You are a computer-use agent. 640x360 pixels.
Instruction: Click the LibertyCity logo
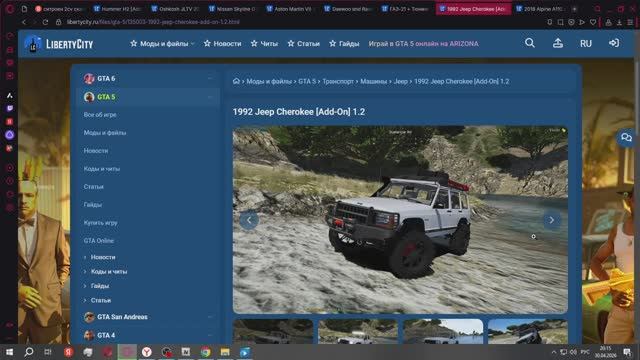pyautogui.click(x=59, y=44)
